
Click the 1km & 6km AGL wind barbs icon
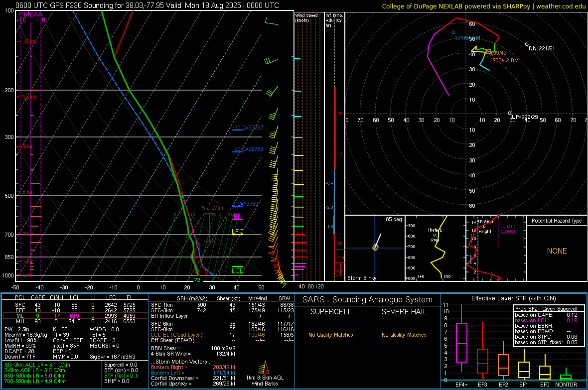point(265,368)
